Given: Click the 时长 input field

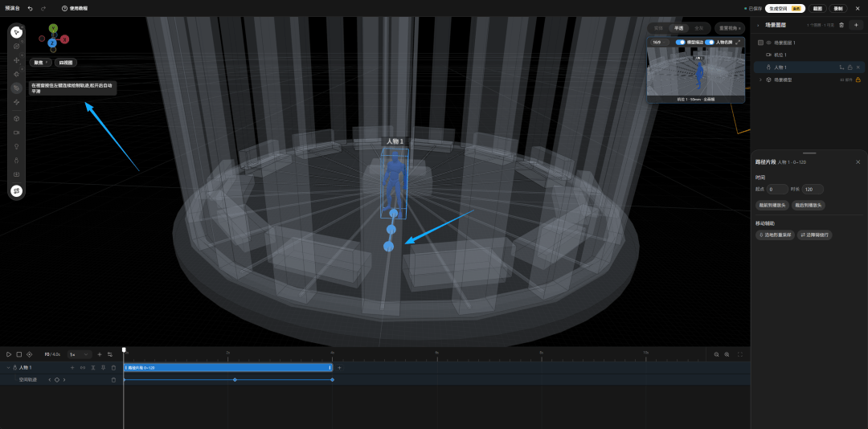Looking at the screenshot, I should point(813,190).
